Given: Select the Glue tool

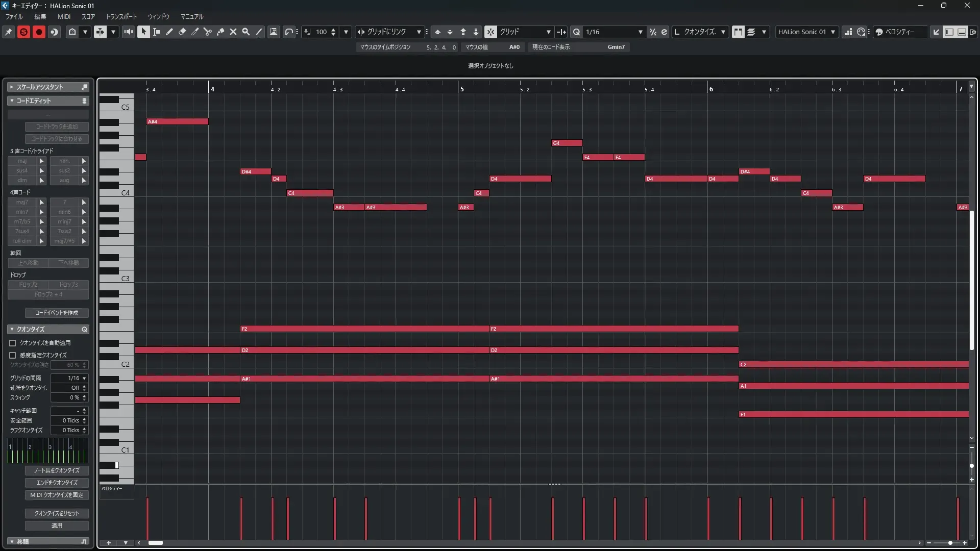Looking at the screenshot, I should pos(220,32).
